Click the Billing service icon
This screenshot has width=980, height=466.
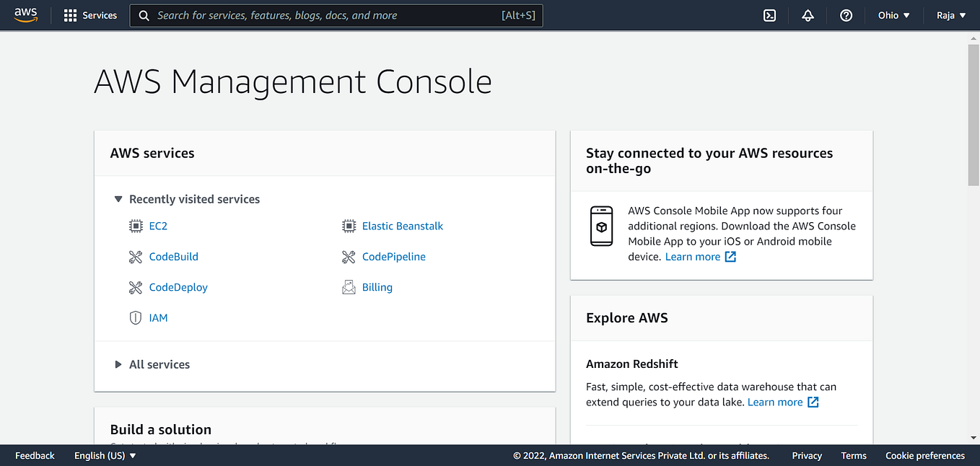coord(349,287)
